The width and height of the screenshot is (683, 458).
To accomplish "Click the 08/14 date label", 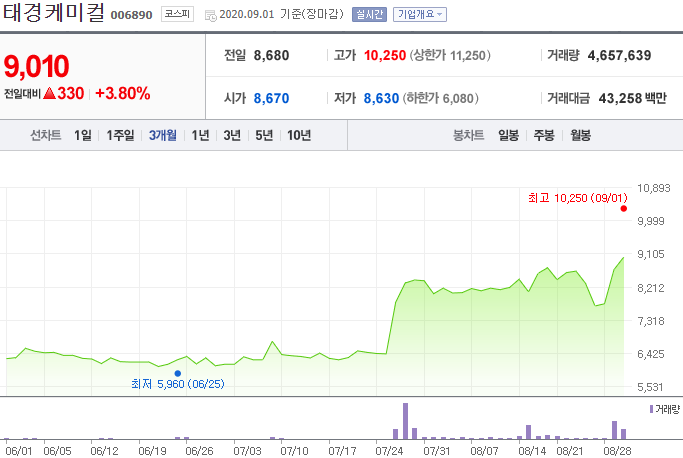I will tap(532, 451).
